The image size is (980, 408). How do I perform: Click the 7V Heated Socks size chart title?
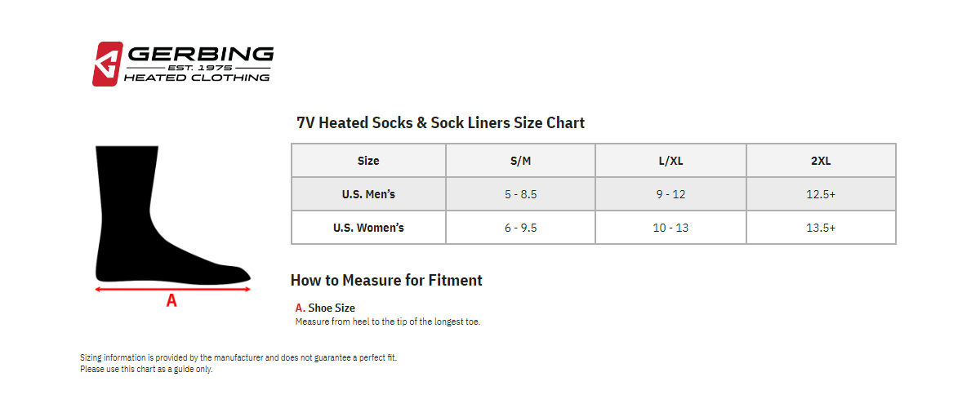coord(440,123)
